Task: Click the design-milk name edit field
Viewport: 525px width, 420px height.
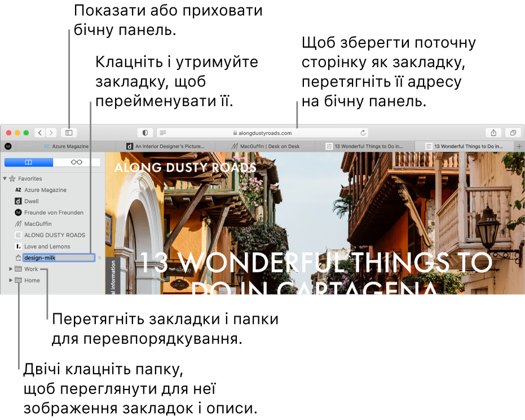Action: (59, 258)
